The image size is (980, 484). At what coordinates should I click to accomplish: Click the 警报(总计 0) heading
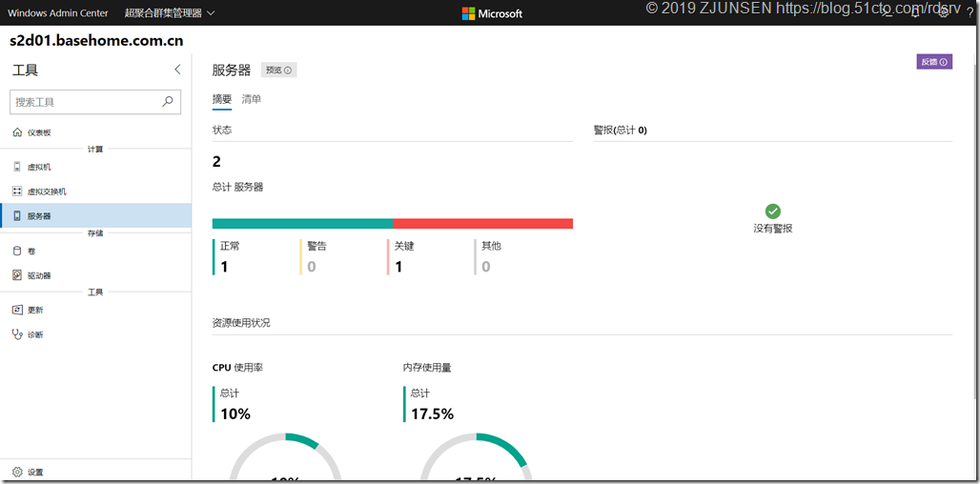click(620, 130)
